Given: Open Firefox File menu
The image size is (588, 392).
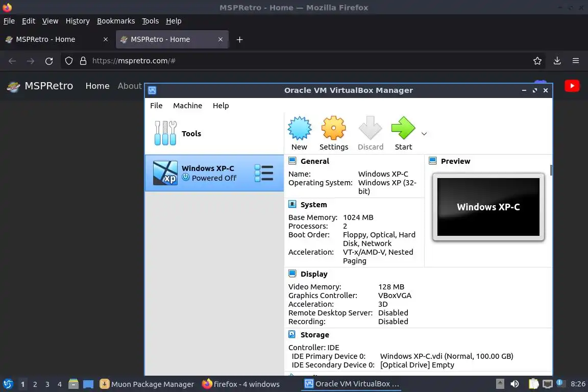Looking at the screenshot, I should (9, 21).
